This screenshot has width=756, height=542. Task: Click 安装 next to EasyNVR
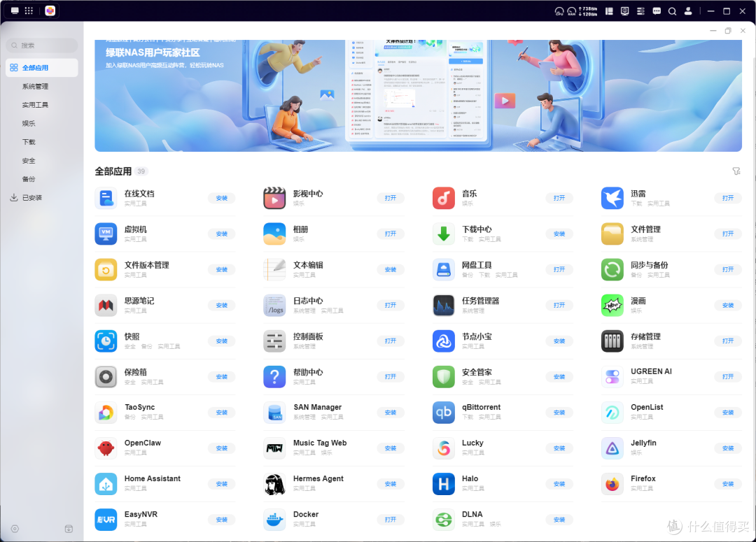click(x=222, y=520)
